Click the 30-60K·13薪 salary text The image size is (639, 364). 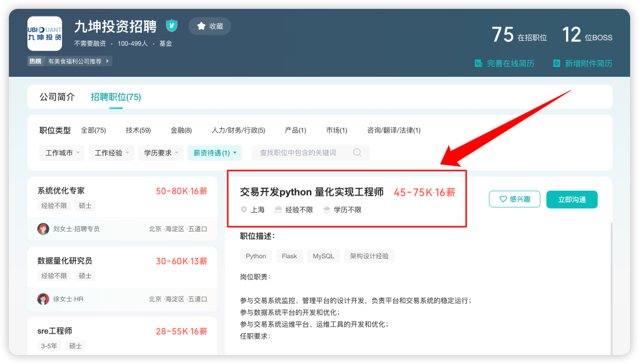point(182,261)
